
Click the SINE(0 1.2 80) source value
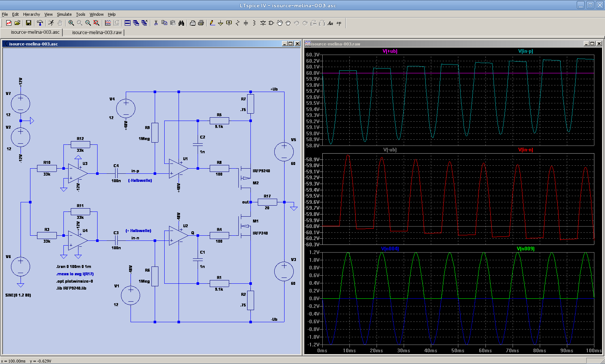(x=18, y=295)
